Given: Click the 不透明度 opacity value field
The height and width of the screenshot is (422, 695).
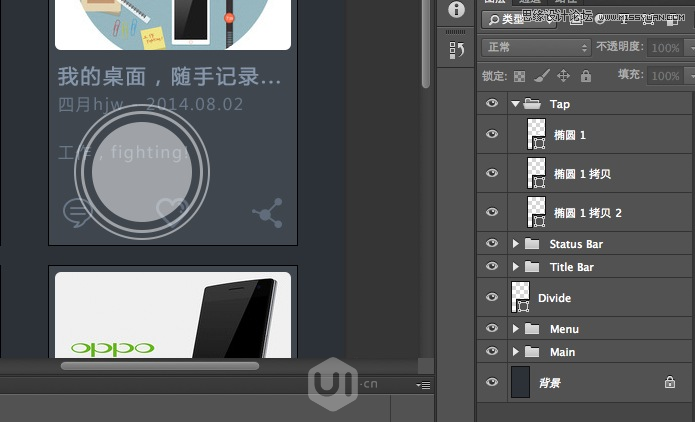Looking at the screenshot, I should click(x=663, y=47).
